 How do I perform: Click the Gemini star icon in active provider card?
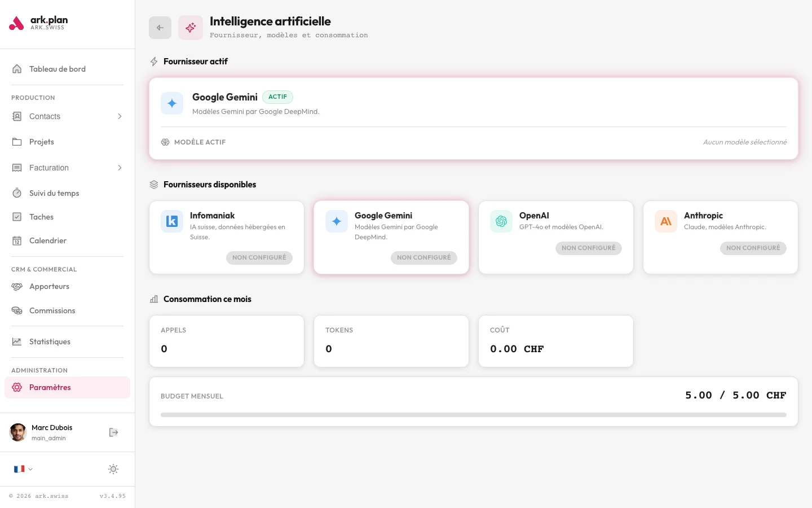pyautogui.click(x=172, y=103)
